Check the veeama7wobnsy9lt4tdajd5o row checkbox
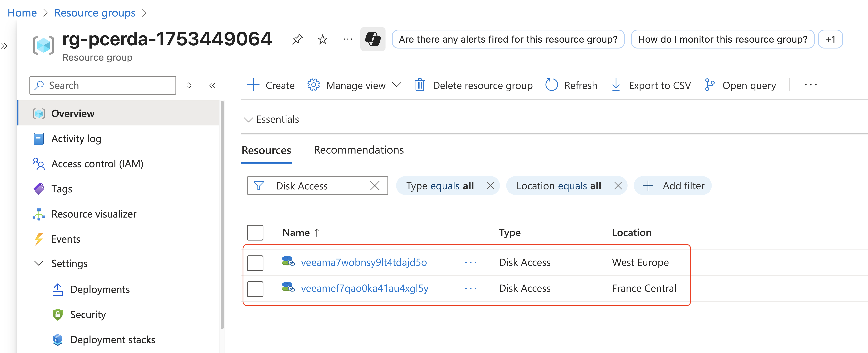 (x=255, y=263)
